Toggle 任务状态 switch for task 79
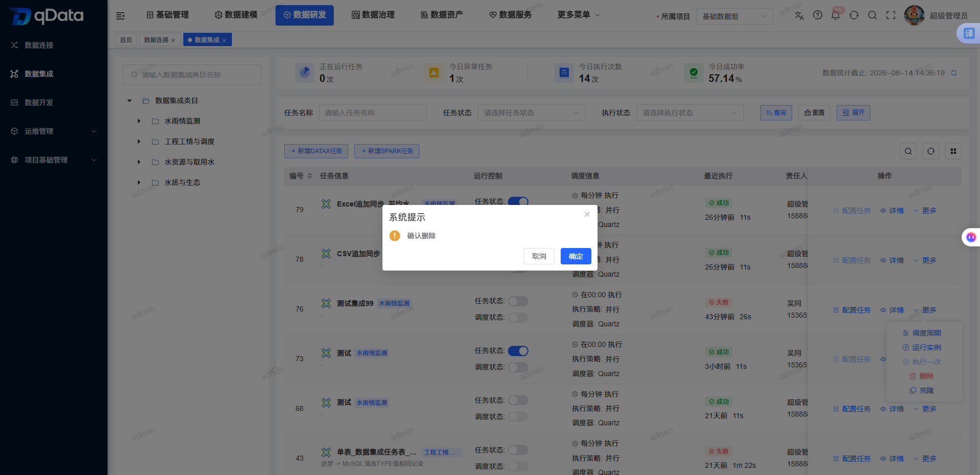This screenshot has height=475, width=980. tap(518, 201)
